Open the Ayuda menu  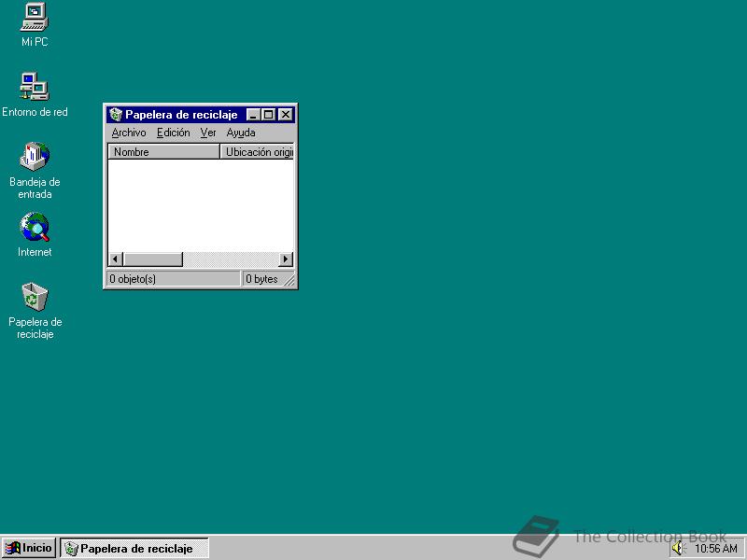(x=241, y=133)
